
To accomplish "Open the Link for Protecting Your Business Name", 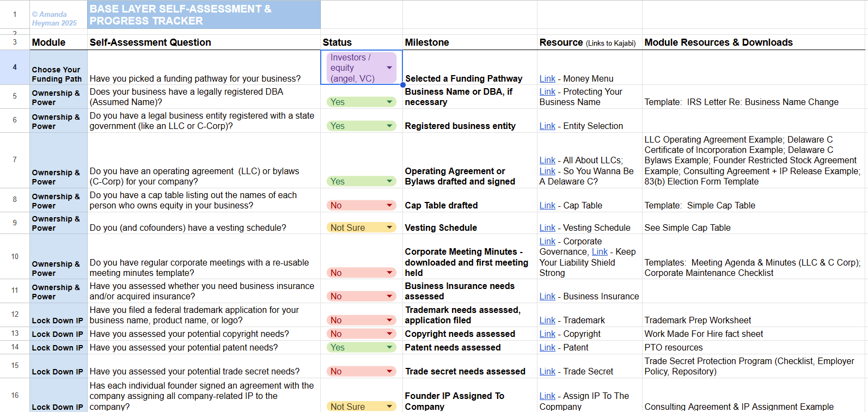I will tap(547, 92).
